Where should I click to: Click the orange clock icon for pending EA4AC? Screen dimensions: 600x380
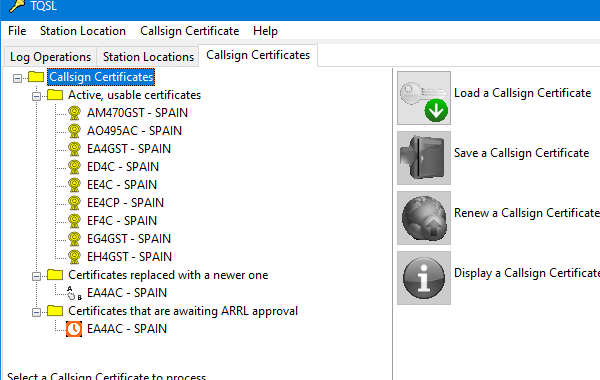[x=74, y=329]
